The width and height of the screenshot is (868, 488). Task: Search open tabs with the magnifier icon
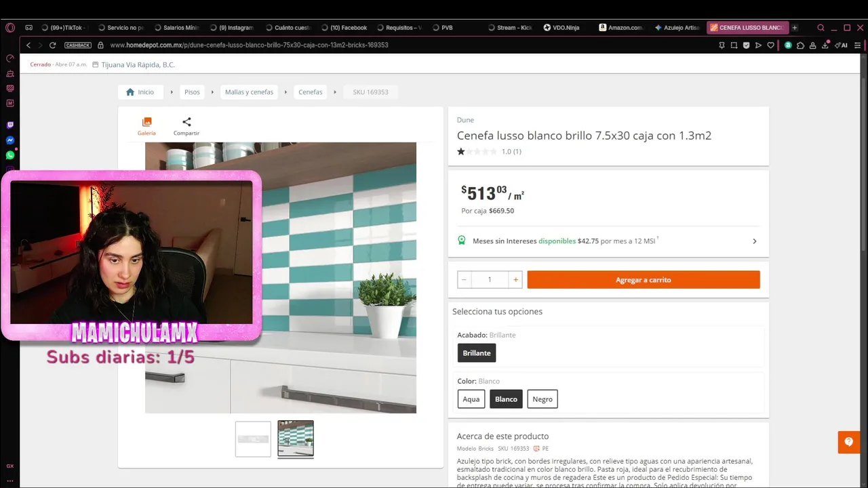pyautogui.click(x=821, y=28)
